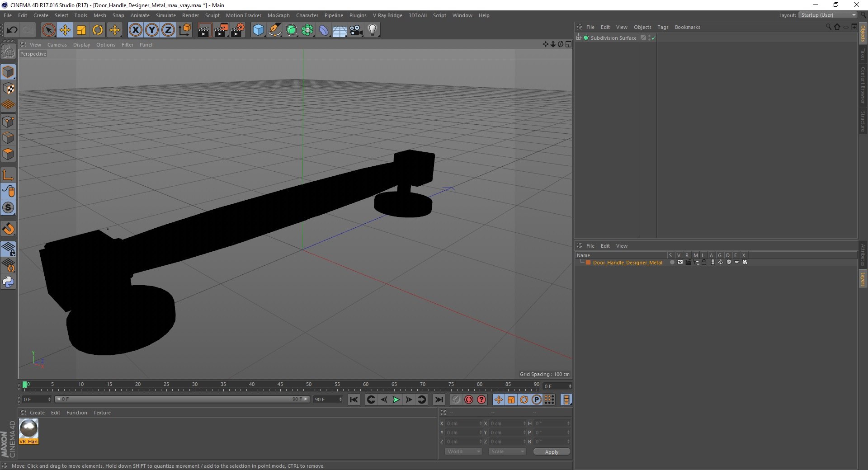Click the end frame 90 F field
Image resolution: width=868 pixels, height=470 pixels.
pyautogui.click(x=328, y=399)
